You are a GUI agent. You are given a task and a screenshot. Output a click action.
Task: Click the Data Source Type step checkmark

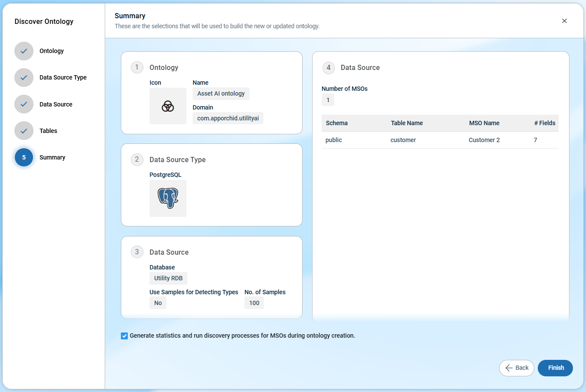coord(24,78)
